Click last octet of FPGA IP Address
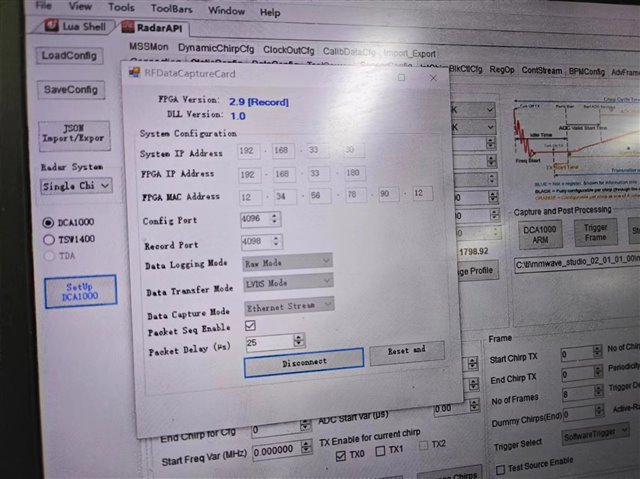This screenshot has height=479, width=640. [x=355, y=173]
